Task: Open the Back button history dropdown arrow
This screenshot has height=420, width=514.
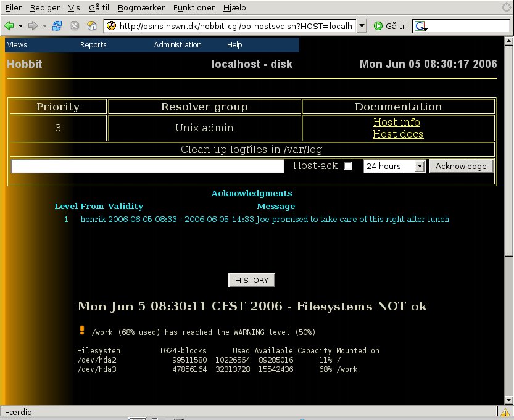Action: (x=20, y=26)
